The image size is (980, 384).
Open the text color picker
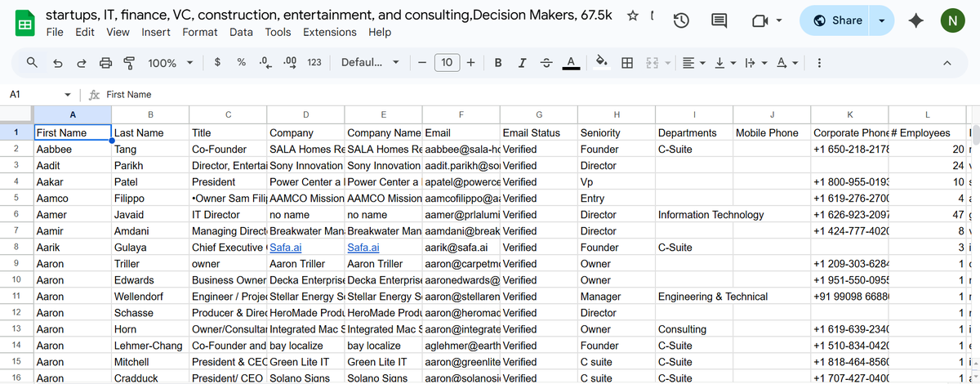(572, 62)
